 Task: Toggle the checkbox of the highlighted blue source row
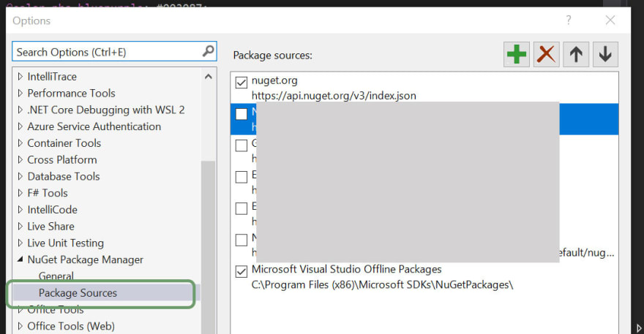pos(241,114)
